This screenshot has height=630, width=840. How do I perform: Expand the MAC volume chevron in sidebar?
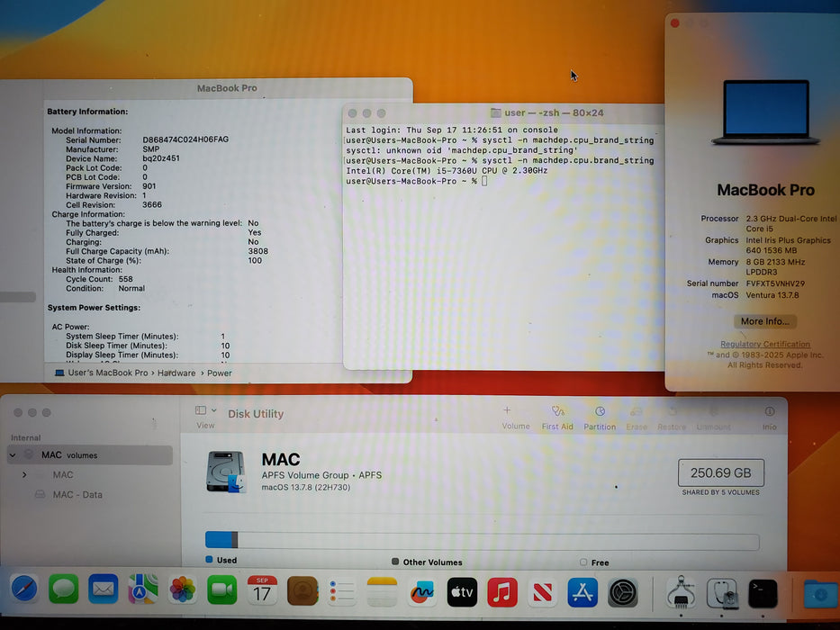24,475
